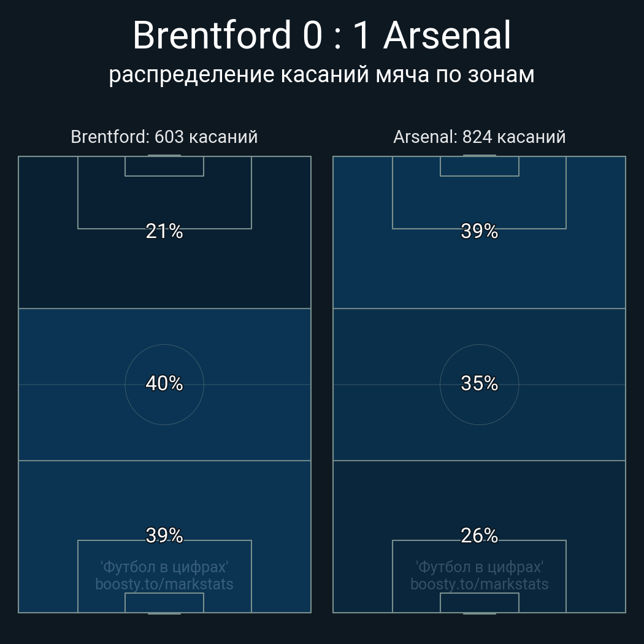644x644 pixels.
Task: Click 'Футбол в цифрах' watermark on Brentford pitch
Action: point(164,566)
